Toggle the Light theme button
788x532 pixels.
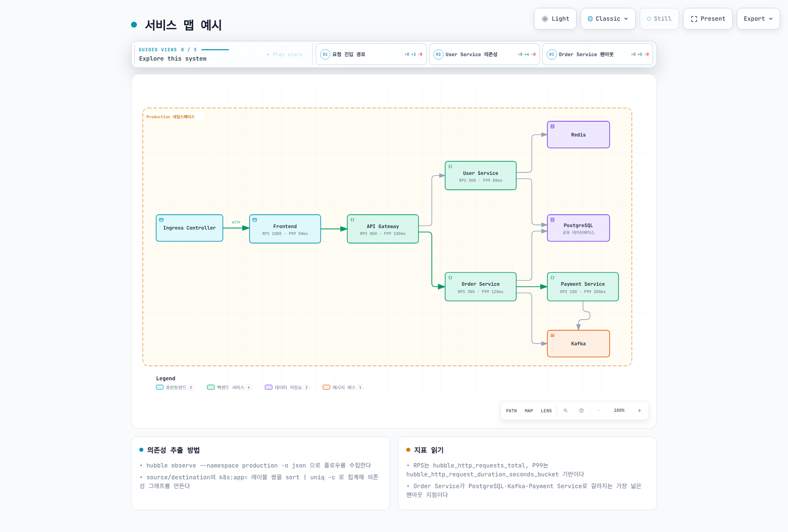pos(555,19)
